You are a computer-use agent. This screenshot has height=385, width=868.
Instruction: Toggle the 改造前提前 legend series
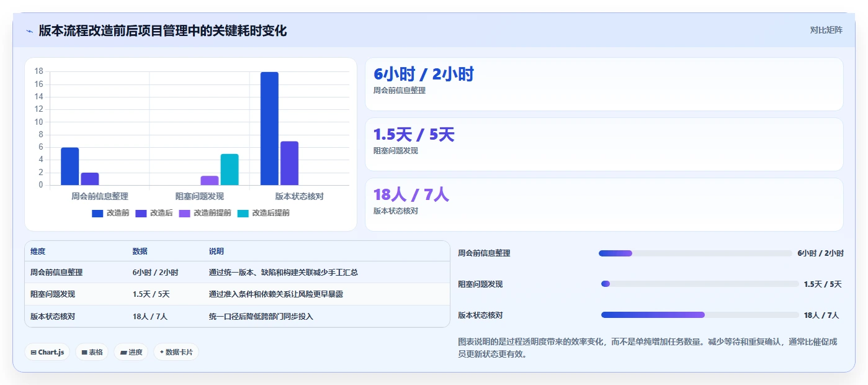coord(205,213)
